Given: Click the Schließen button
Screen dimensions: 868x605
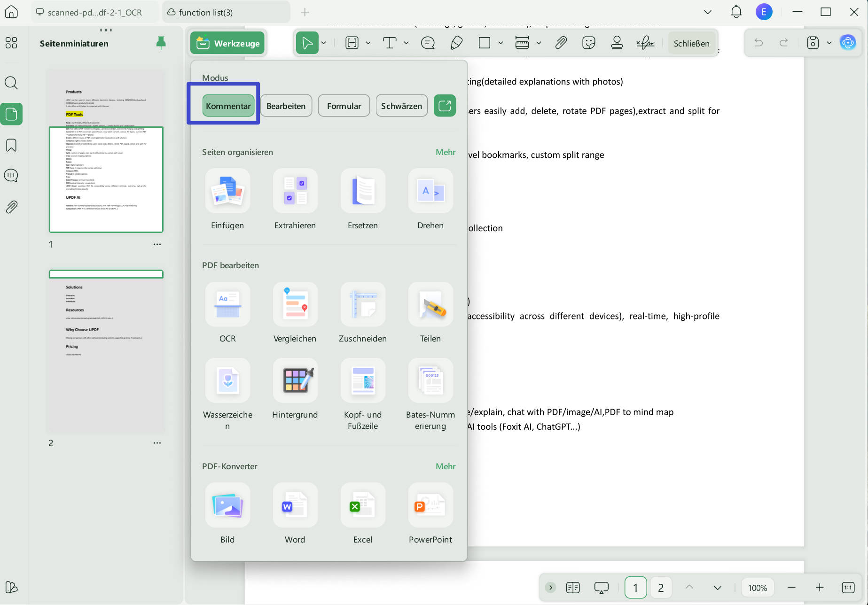Looking at the screenshot, I should pos(691,43).
